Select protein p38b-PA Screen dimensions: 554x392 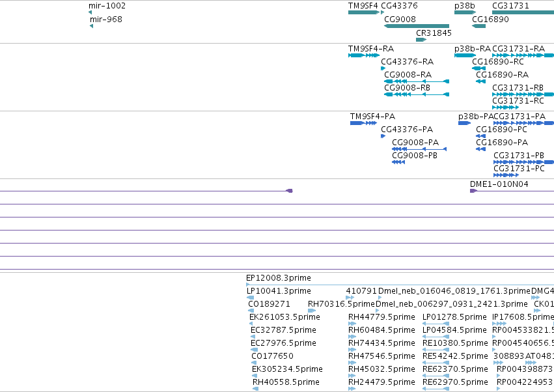coord(476,117)
